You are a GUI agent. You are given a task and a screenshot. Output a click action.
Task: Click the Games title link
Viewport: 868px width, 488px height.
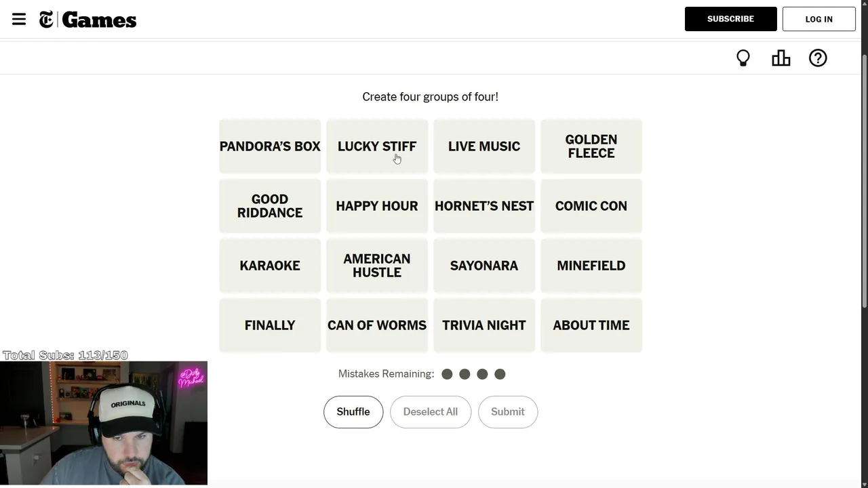point(99,20)
